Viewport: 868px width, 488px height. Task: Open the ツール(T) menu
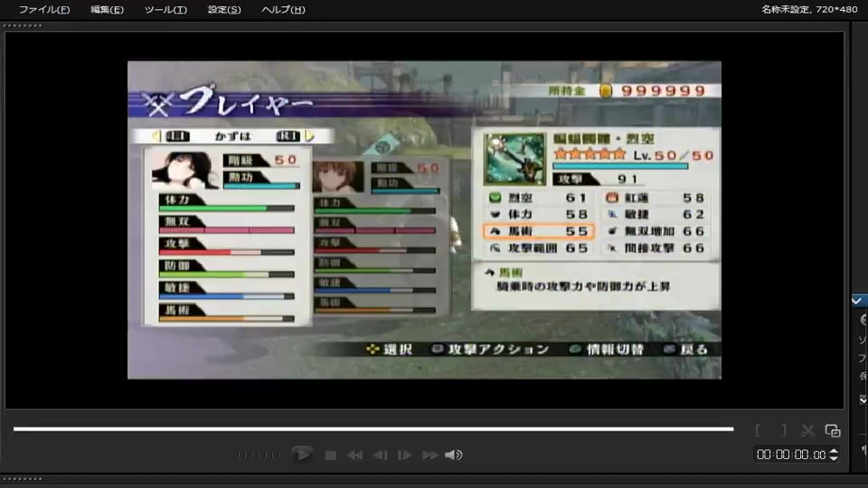[x=165, y=9]
